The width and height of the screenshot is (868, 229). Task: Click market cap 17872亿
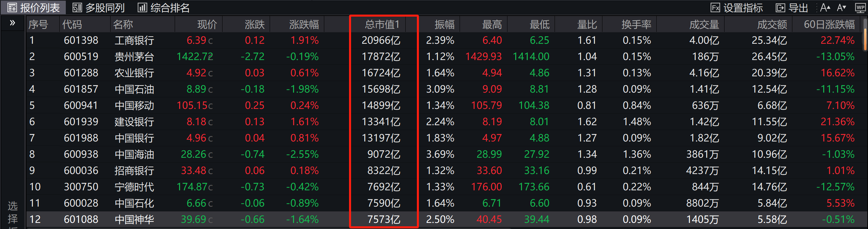[x=381, y=57]
